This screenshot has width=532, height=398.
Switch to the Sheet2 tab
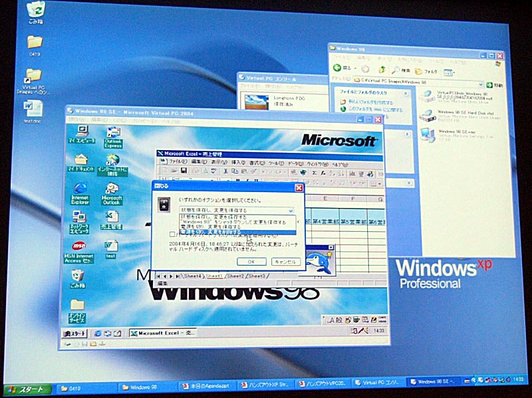[236, 276]
